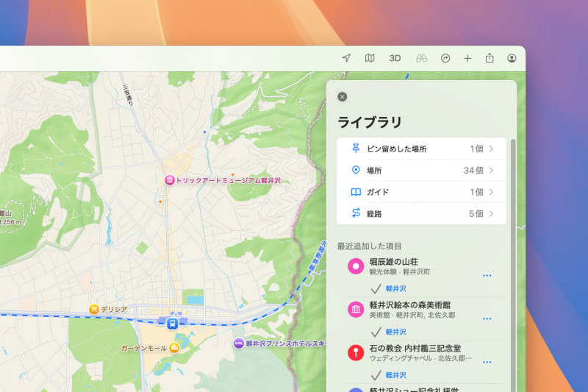Click the デリシア shopping marker on map
Image resolution: width=588 pixels, height=392 pixels.
click(x=94, y=309)
